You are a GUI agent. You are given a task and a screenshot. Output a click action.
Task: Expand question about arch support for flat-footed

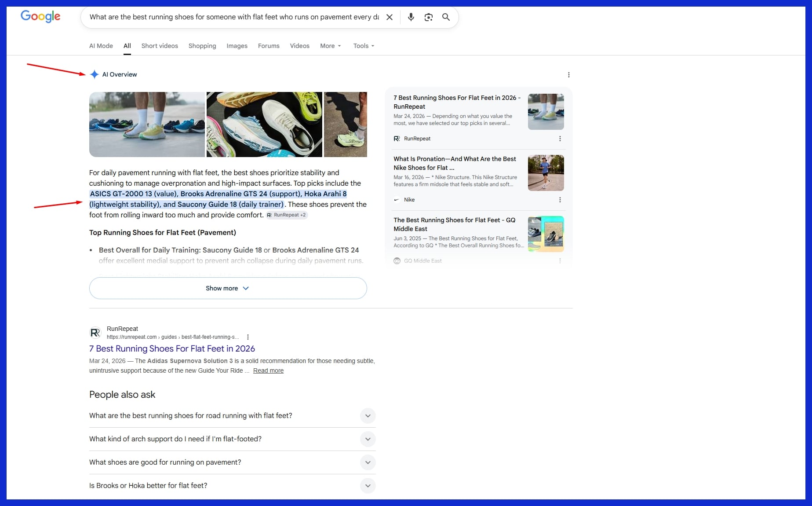[232, 439]
